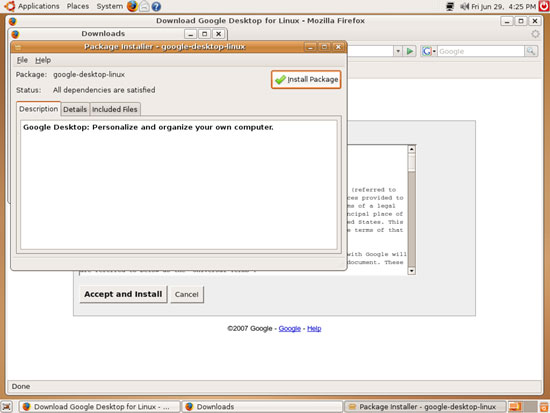Minimize the Package Installer window
This screenshot has width=550, height=413.
point(310,47)
